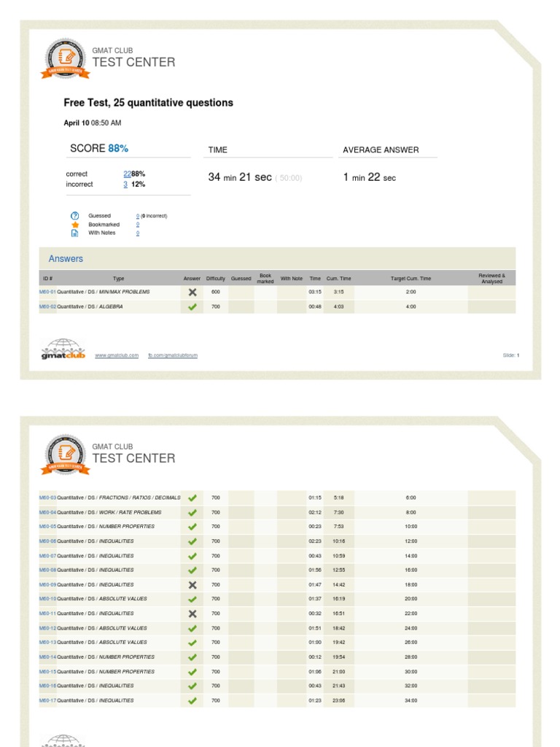560x747 pixels.
Task: Open the With Notes count link
Action: click(x=138, y=233)
